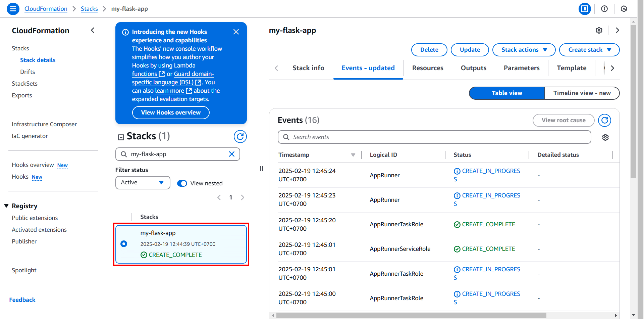644x319 pixels.
Task: Collapse the Stacks panel header icon
Action: (x=121, y=137)
